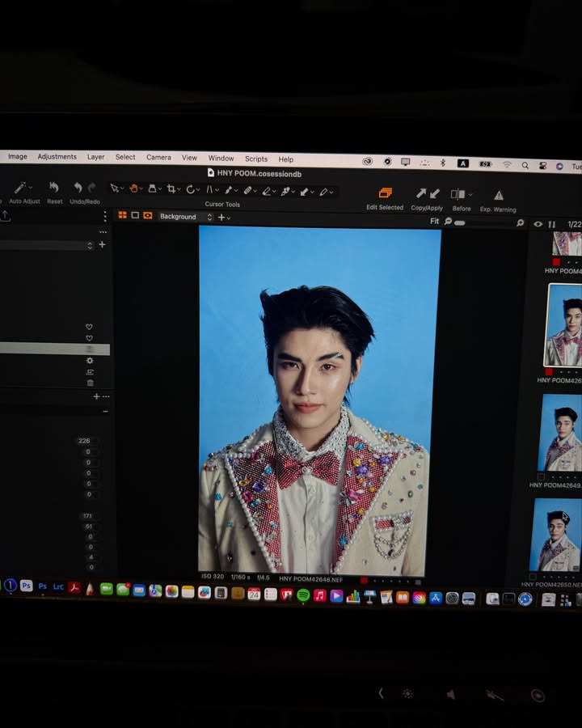Tick the checkbox under HNY POOM42649 thumbnail

pos(541,476)
